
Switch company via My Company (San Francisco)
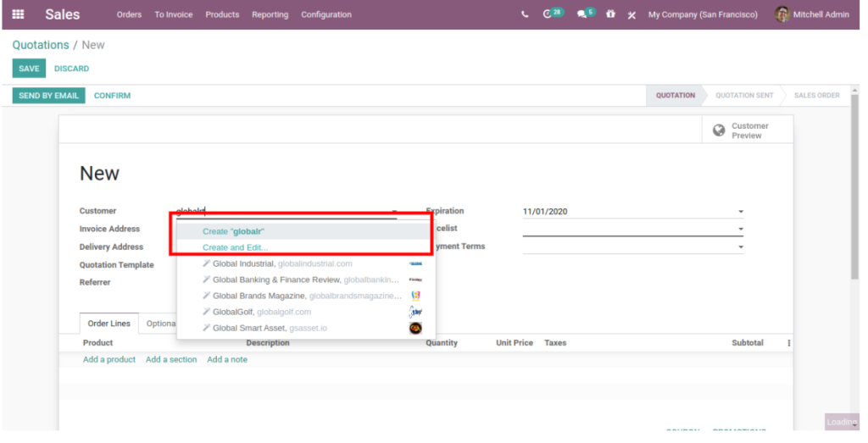[703, 14]
